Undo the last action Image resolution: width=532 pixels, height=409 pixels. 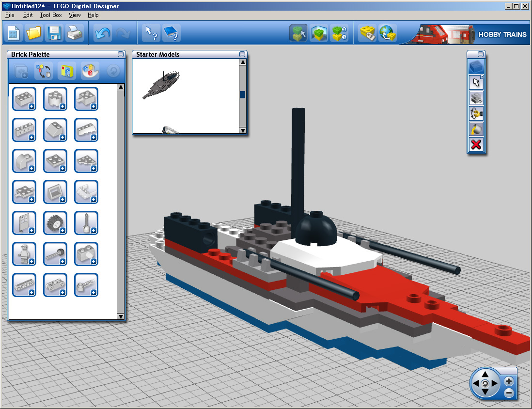pyautogui.click(x=102, y=33)
